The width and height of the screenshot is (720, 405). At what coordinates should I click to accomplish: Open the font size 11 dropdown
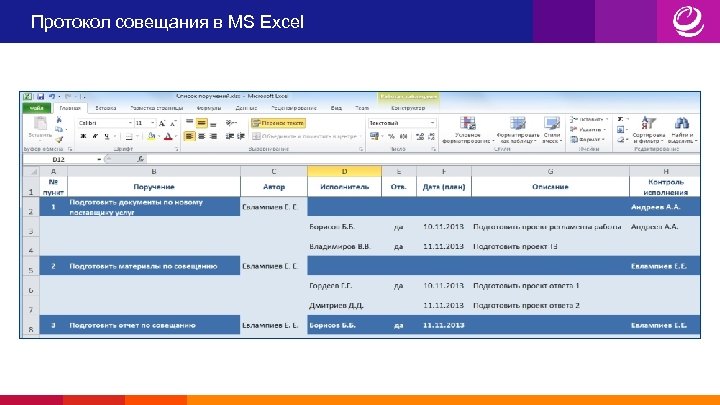point(153,123)
